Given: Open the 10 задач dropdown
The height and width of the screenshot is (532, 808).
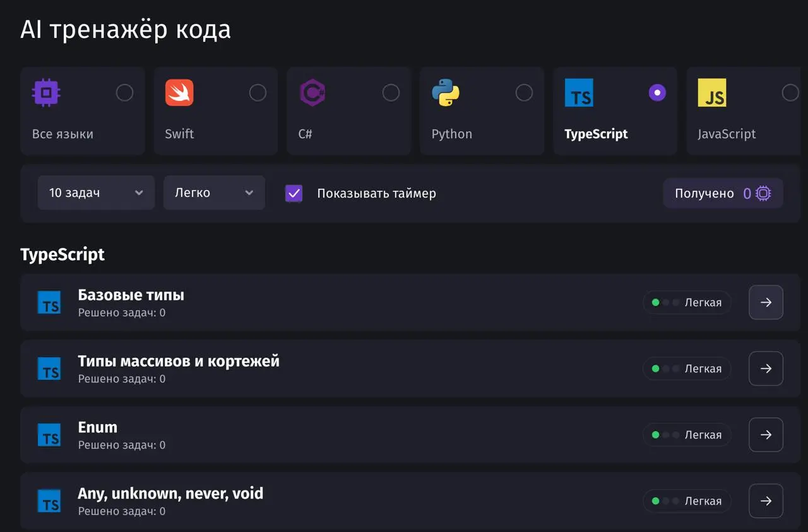Looking at the screenshot, I should (x=95, y=193).
